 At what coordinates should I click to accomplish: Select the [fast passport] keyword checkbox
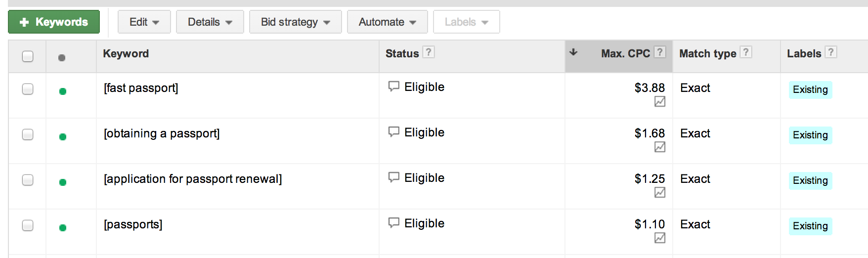pyautogui.click(x=28, y=89)
